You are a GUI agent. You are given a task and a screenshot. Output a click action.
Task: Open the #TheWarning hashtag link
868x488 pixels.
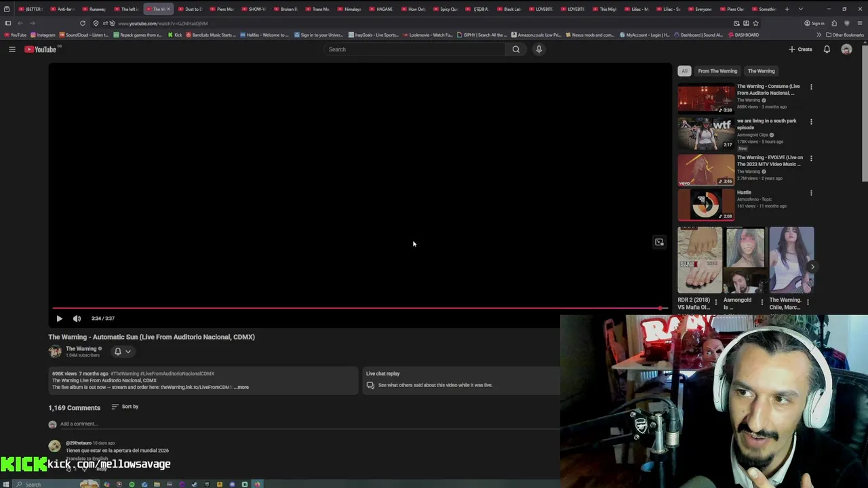pyautogui.click(x=125, y=373)
